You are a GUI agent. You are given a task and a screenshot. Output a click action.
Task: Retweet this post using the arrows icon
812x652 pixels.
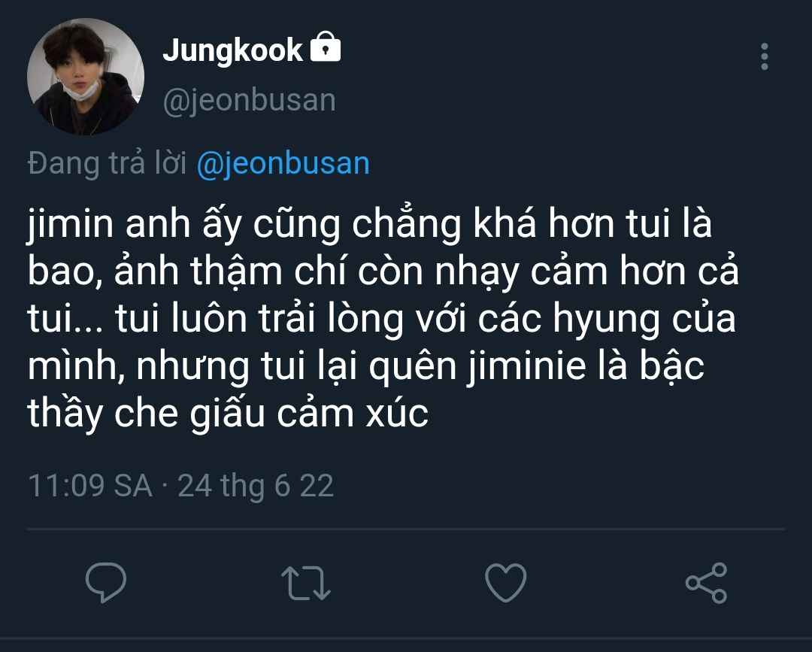tap(305, 583)
